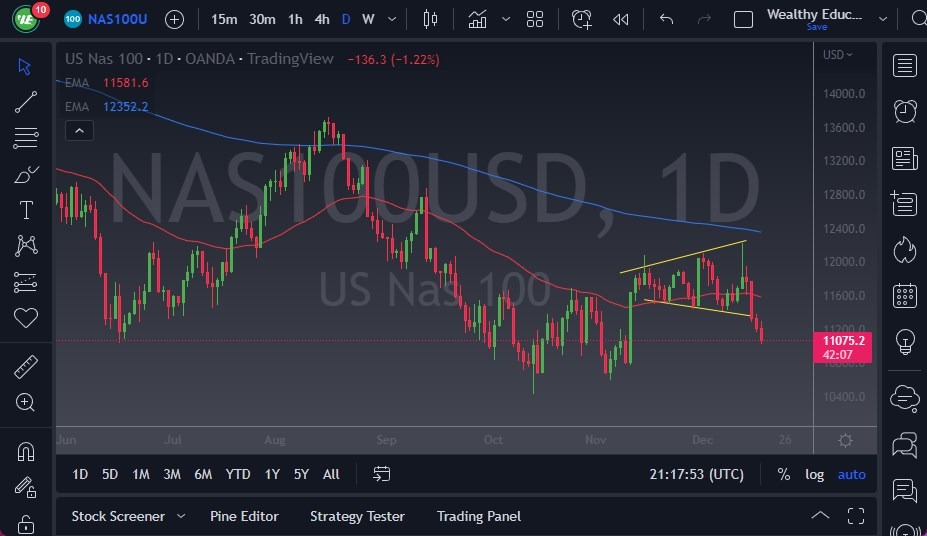
Task: Switch to the 4h timeframe
Action: (x=321, y=19)
